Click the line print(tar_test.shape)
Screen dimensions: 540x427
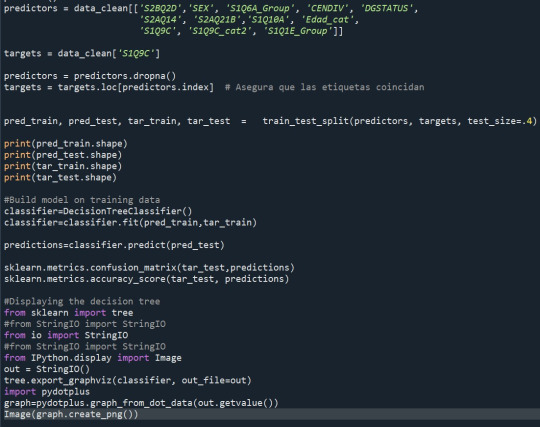(x=60, y=178)
